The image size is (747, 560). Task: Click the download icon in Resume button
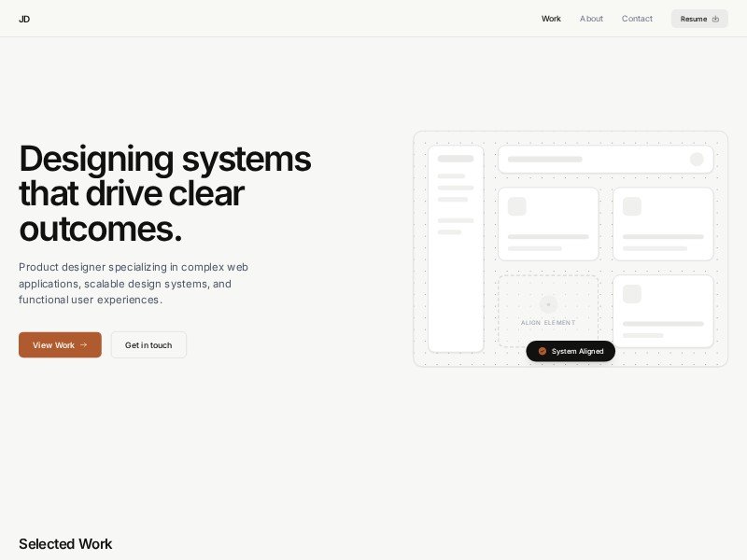coord(715,19)
